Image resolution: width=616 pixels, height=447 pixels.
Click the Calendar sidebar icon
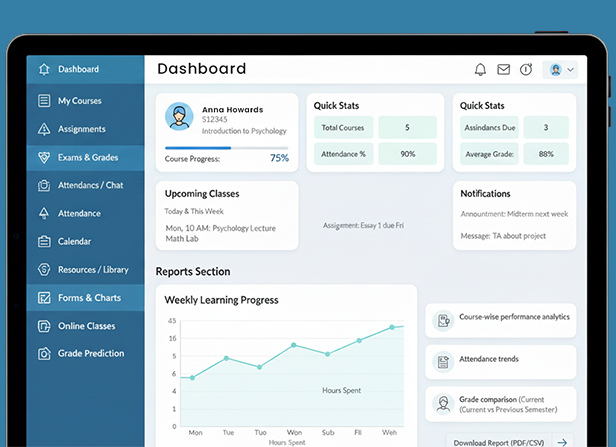44,241
